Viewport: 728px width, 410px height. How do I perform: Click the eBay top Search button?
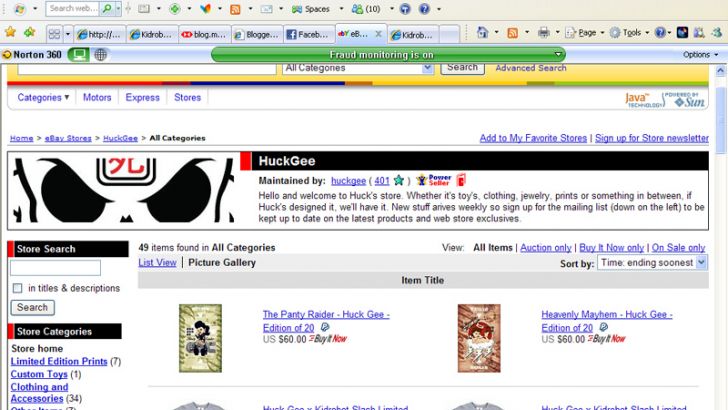(462, 67)
